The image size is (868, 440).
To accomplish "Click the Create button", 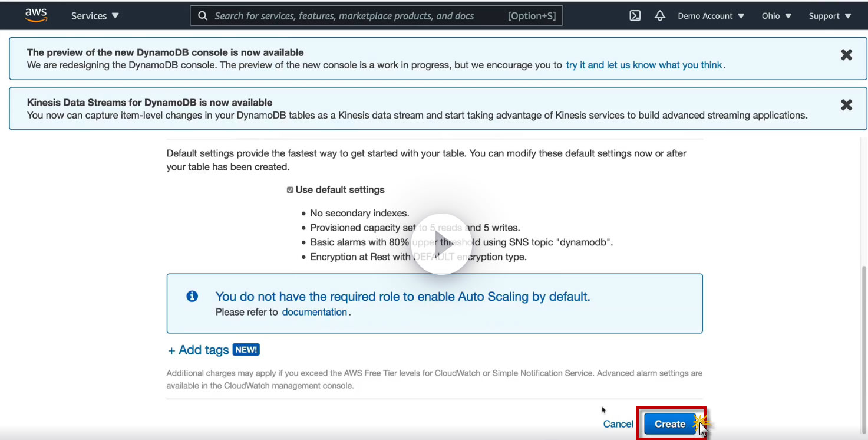I will click(x=670, y=423).
